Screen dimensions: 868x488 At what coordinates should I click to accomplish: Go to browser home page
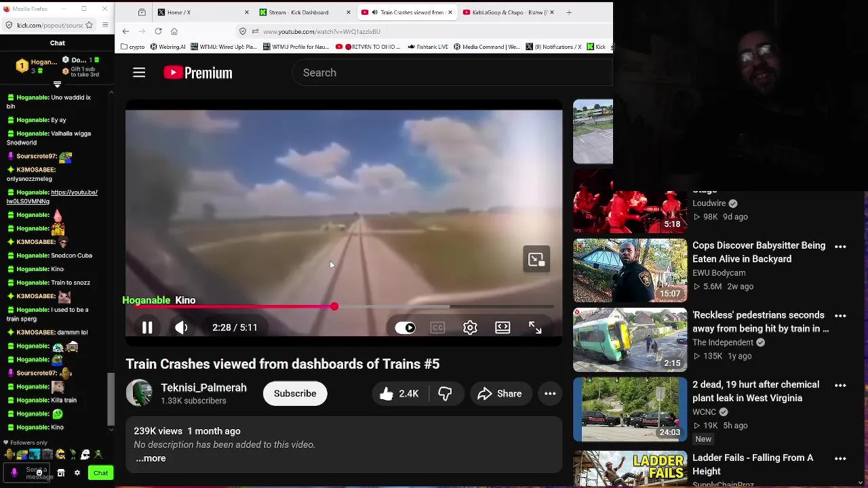click(174, 31)
